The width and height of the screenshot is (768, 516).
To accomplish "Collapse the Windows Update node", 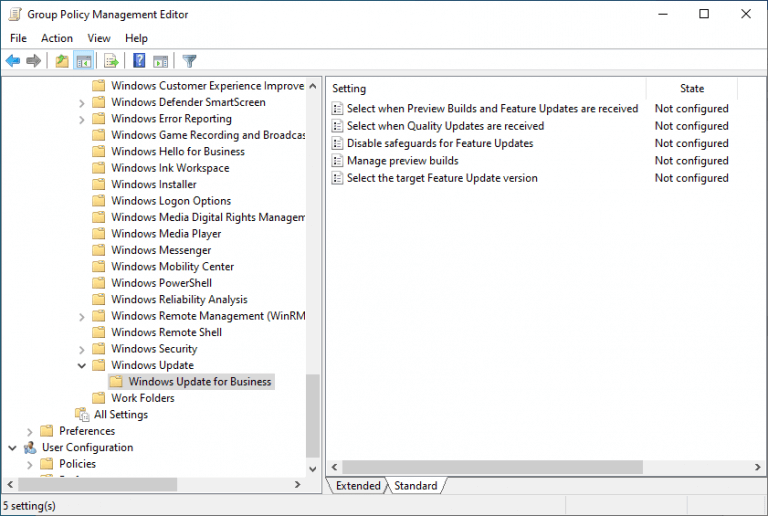I will click(x=82, y=366).
